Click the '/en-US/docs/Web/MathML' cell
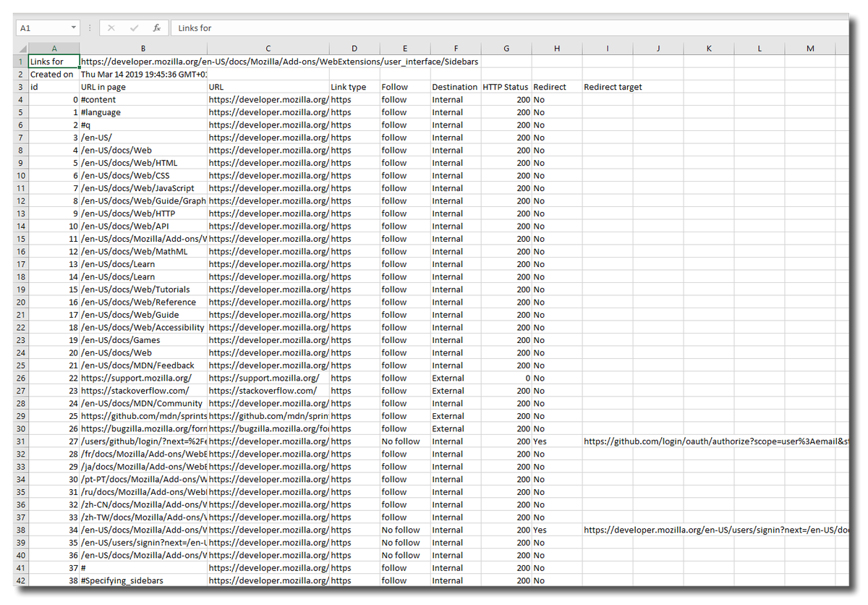The image size is (868, 605). coord(143,251)
